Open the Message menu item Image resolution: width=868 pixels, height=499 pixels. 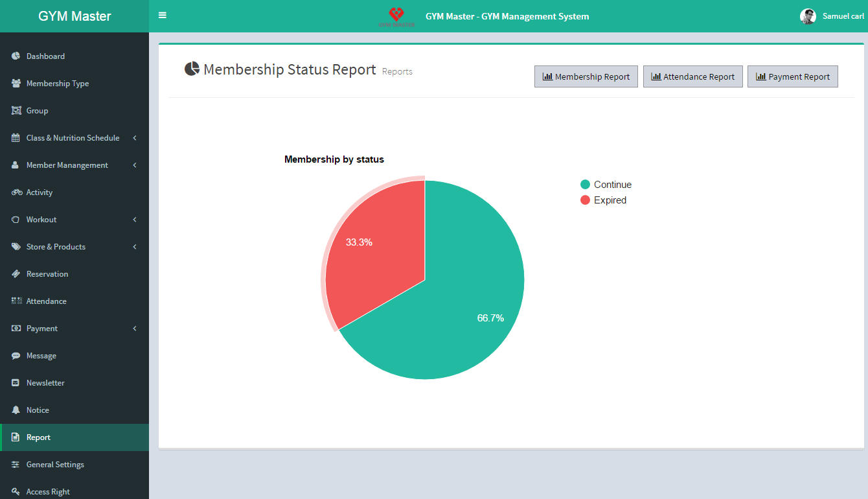click(74, 356)
